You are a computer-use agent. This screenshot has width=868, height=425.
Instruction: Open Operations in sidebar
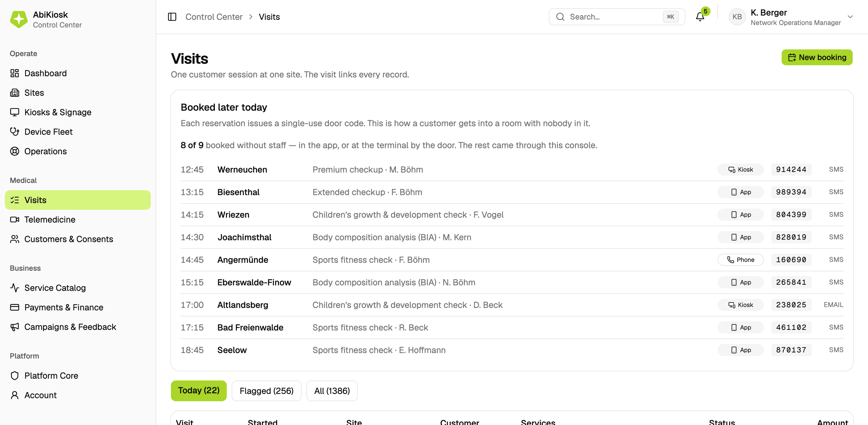coord(78,152)
